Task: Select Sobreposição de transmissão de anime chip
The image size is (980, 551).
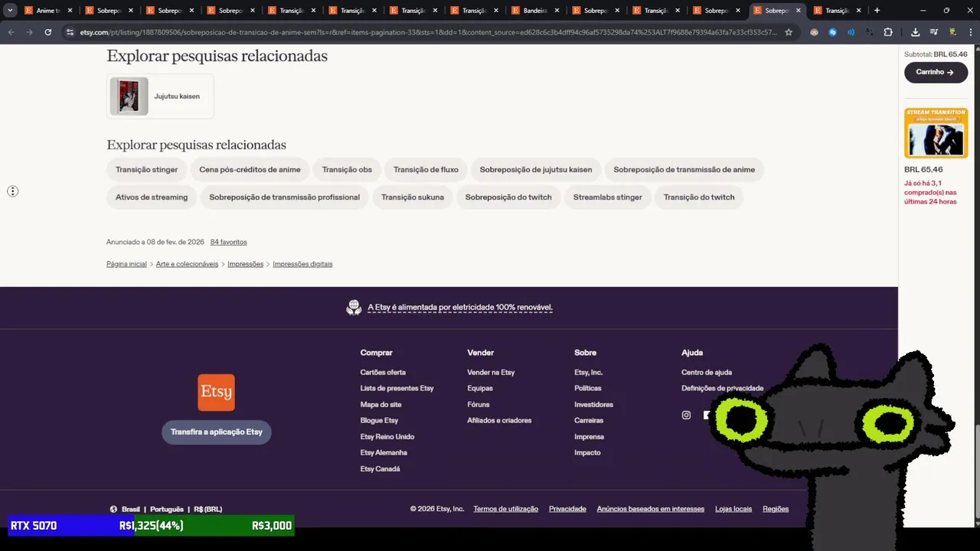Action: (x=684, y=170)
